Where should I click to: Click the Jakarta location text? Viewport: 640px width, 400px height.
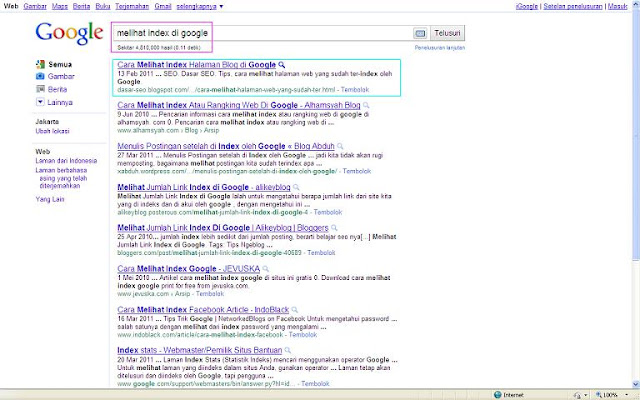(47, 122)
